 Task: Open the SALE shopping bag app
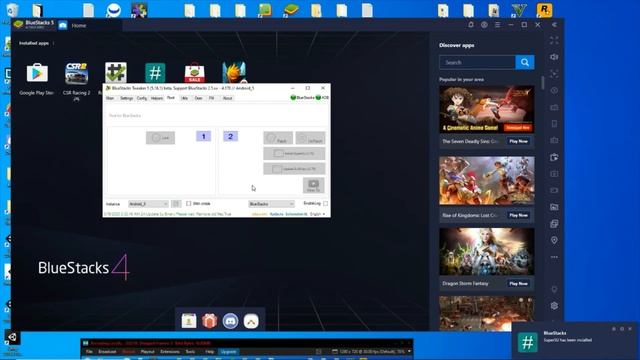[195, 73]
